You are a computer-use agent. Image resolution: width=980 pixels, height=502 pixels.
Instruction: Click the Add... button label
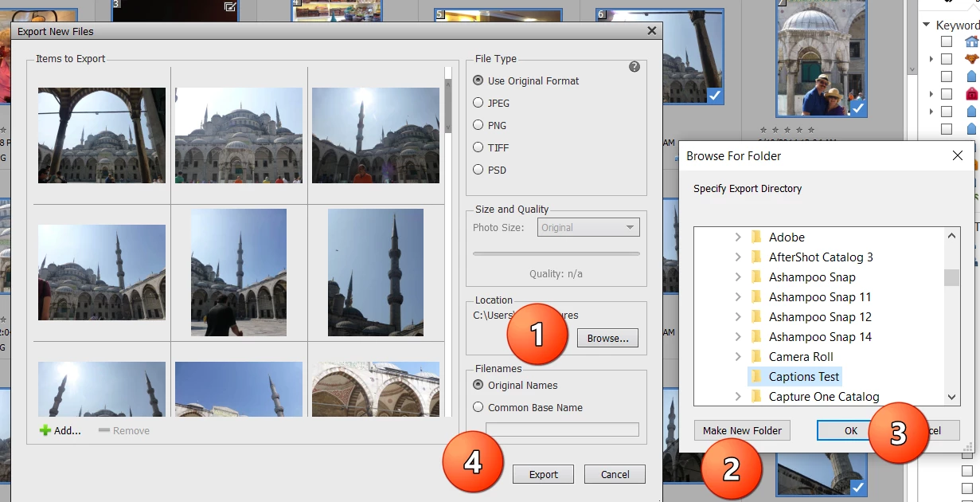pos(68,430)
